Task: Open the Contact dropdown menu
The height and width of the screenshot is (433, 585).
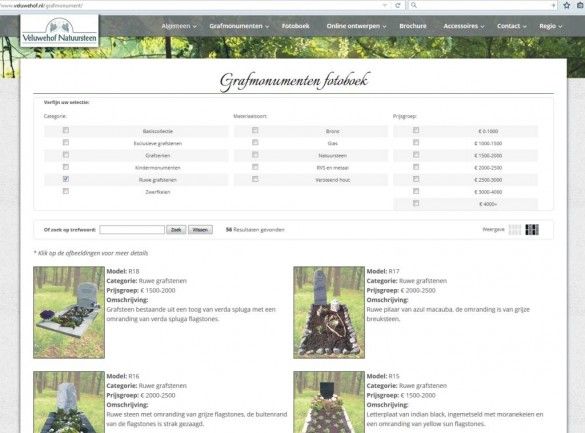Action: (x=512, y=26)
